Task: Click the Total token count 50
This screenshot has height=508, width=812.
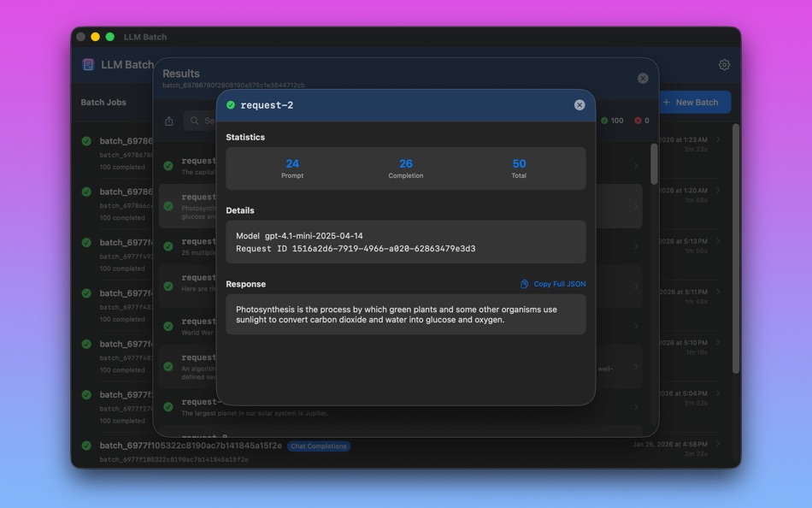Action: [519, 164]
